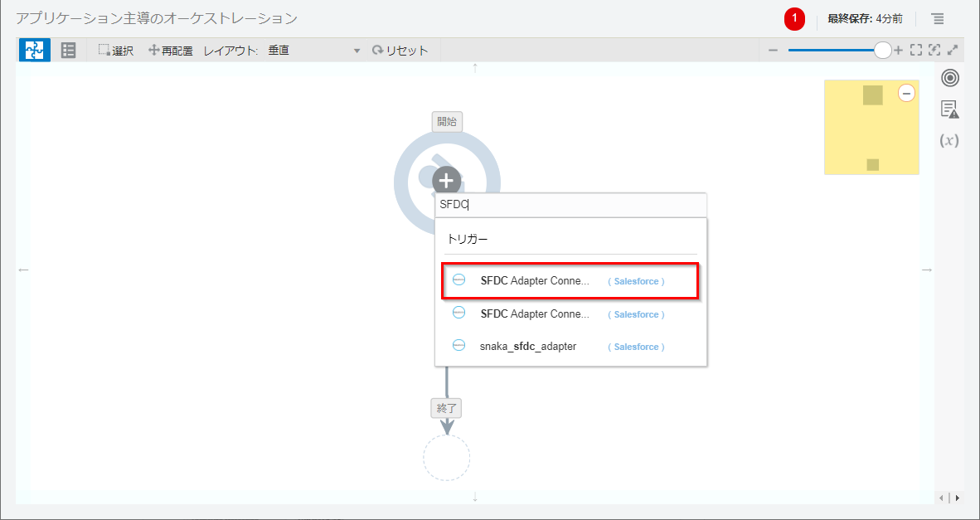Click the hamburger menu icon
The width and height of the screenshot is (980, 520).
937,18
